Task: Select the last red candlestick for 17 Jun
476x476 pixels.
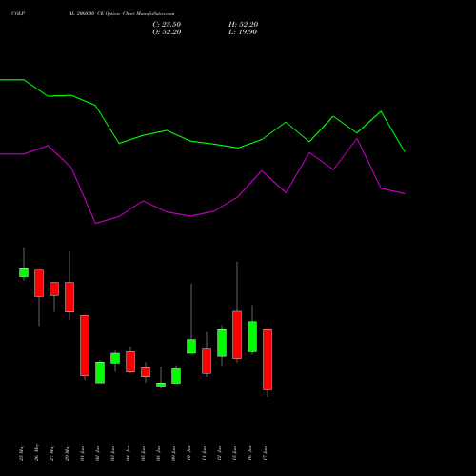Action: [x=268, y=360]
